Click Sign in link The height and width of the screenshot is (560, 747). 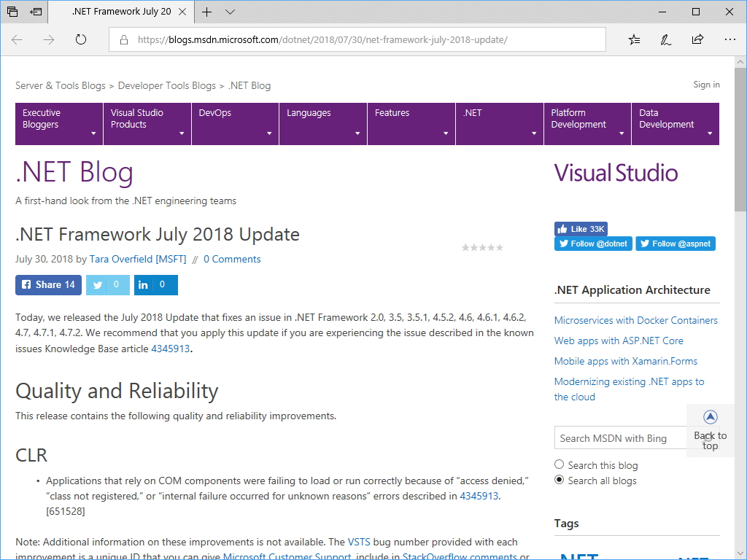[706, 85]
